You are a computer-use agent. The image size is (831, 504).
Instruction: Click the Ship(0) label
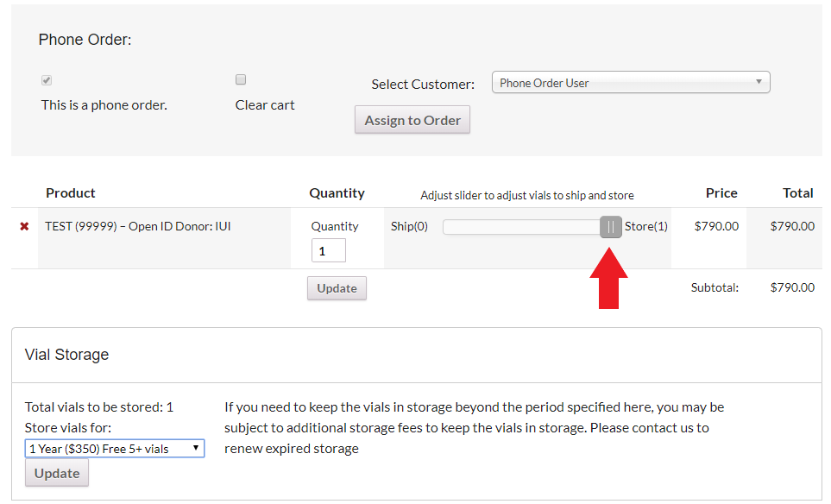coord(409,227)
